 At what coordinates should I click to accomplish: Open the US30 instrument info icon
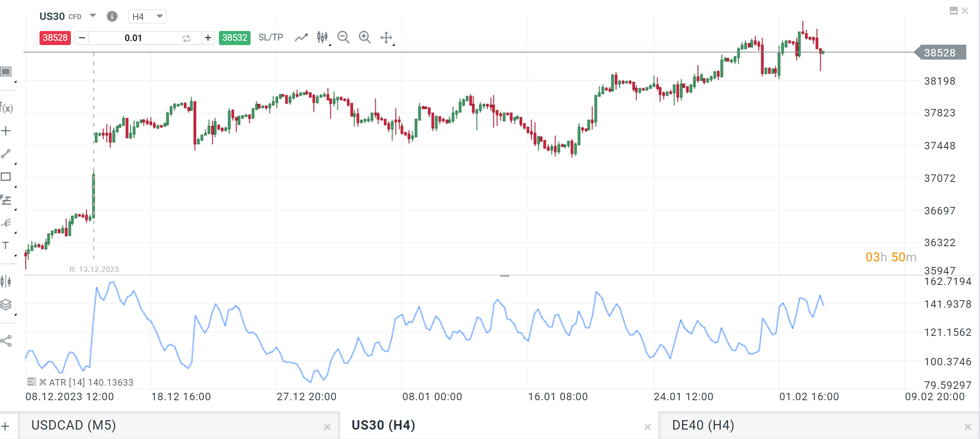112,16
